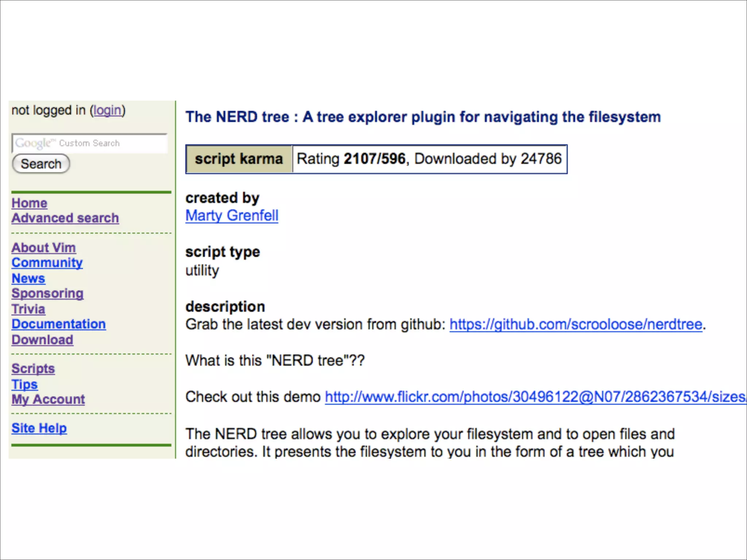Open the News section

28,279
